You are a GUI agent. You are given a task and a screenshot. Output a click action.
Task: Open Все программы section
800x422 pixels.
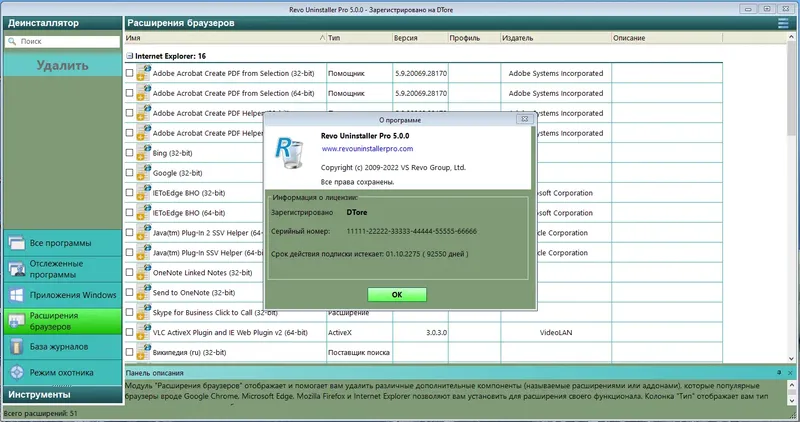coord(63,243)
